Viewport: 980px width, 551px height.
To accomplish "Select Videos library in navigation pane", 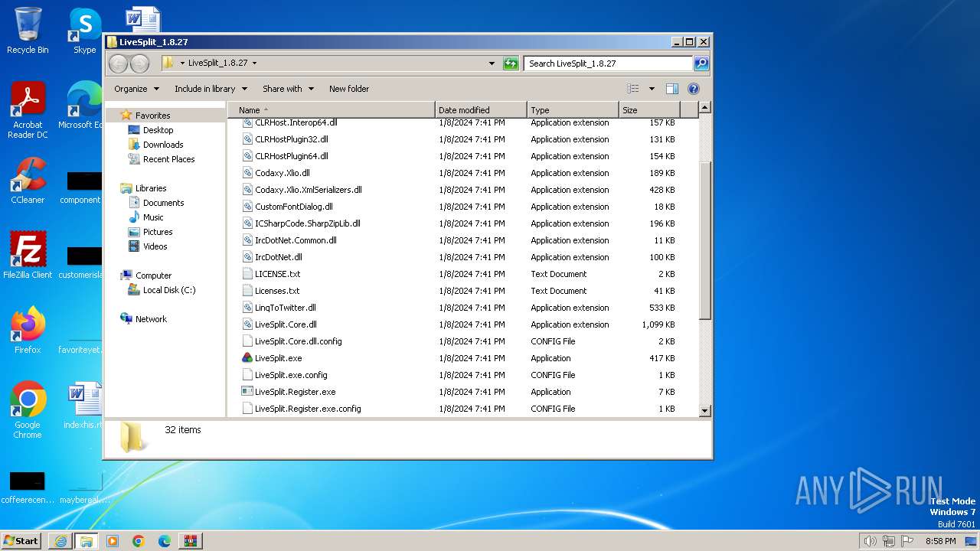I will pos(155,246).
